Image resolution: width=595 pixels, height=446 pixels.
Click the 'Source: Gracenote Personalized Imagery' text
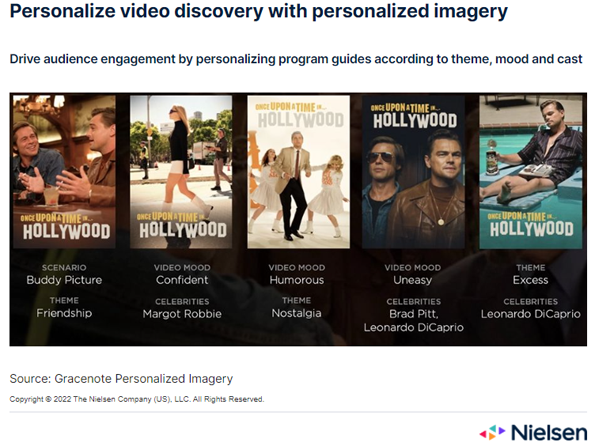(x=121, y=378)
